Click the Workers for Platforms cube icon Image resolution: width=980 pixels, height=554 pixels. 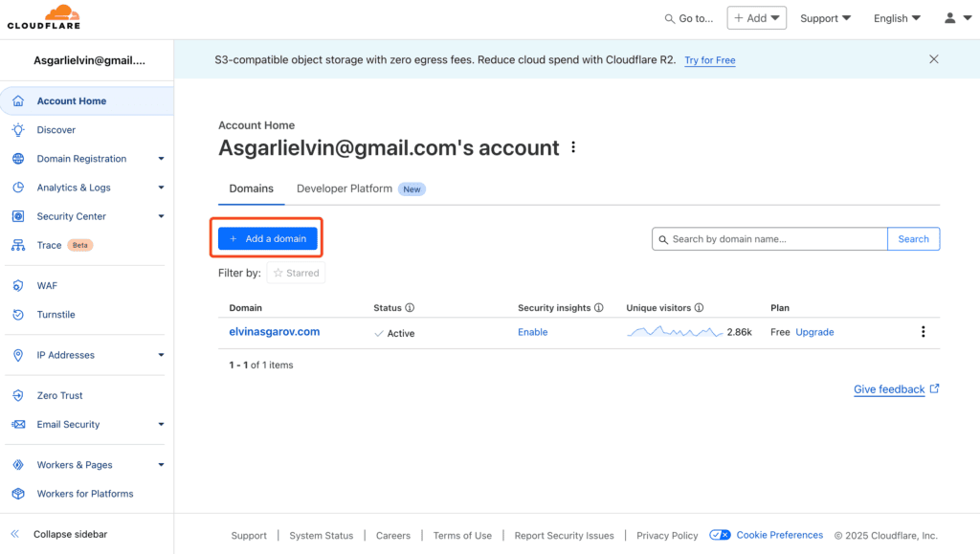point(18,494)
